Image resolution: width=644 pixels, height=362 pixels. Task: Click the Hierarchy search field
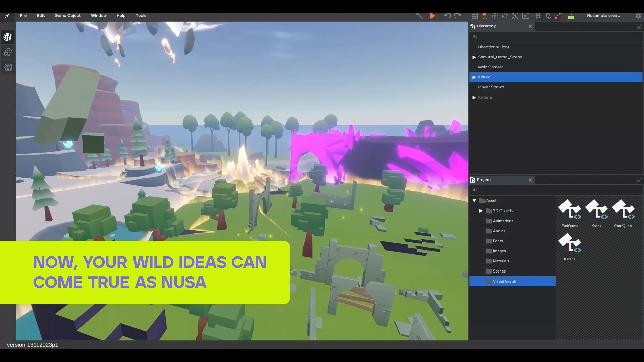click(x=555, y=37)
